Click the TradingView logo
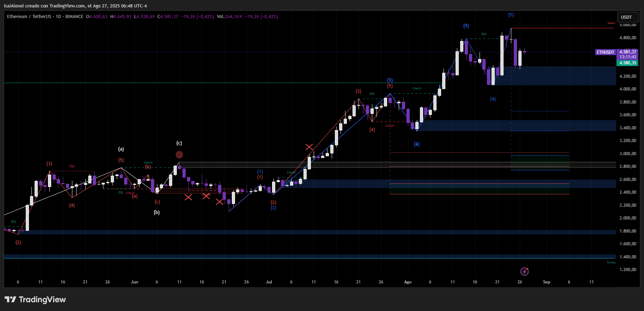The width and height of the screenshot is (644, 311). (35, 300)
